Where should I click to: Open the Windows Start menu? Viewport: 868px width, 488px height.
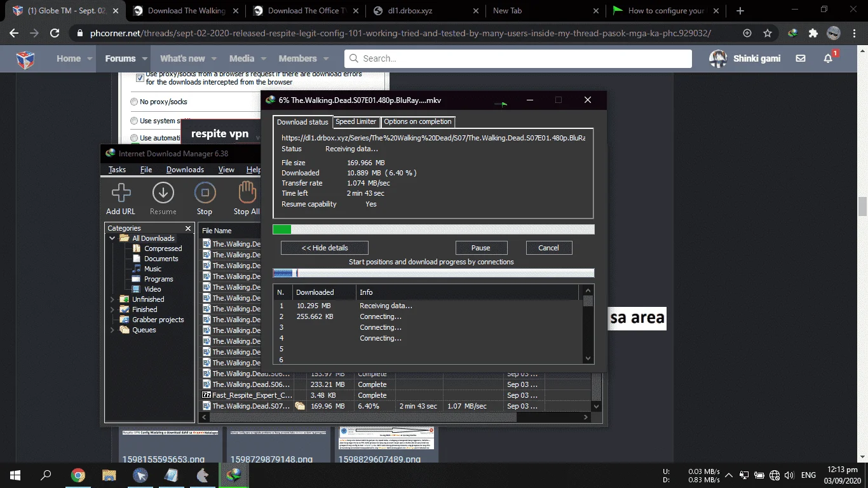(15, 475)
